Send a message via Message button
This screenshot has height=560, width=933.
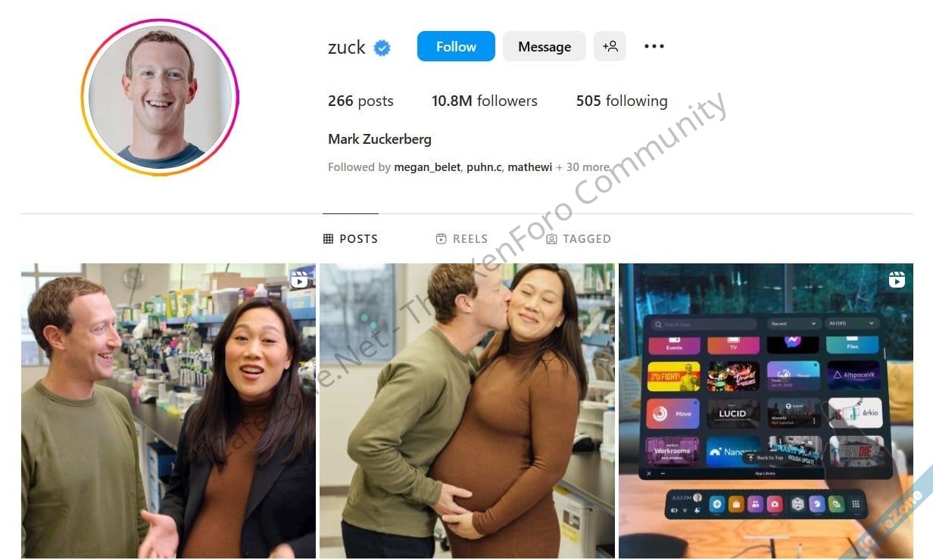point(545,46)
